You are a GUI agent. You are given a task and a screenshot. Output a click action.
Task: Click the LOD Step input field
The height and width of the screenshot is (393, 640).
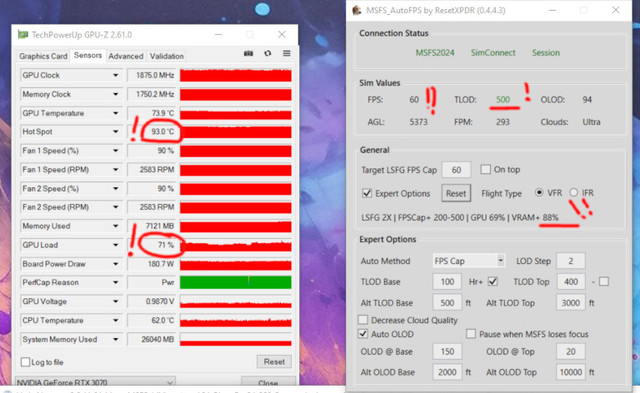(571, 261)
